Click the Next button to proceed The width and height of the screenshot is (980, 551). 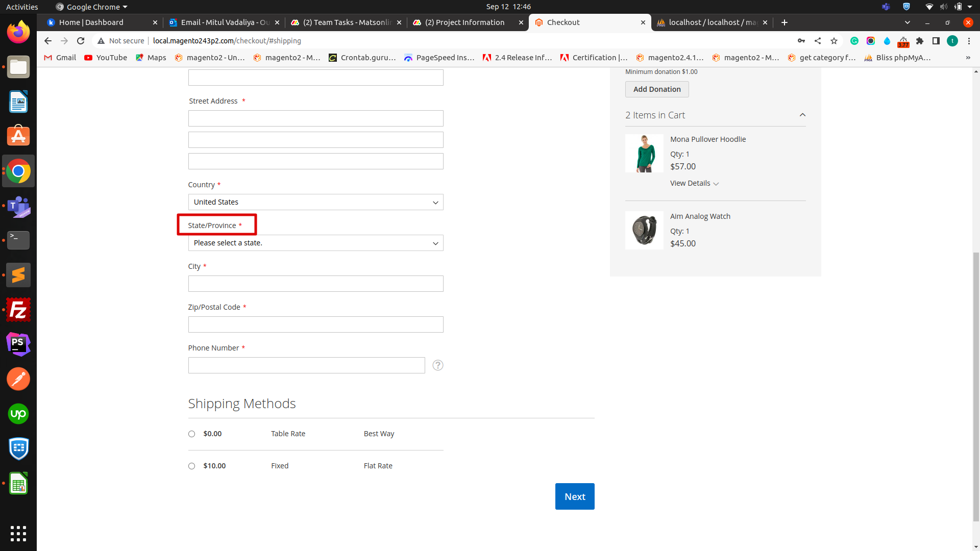coord(575,496)
